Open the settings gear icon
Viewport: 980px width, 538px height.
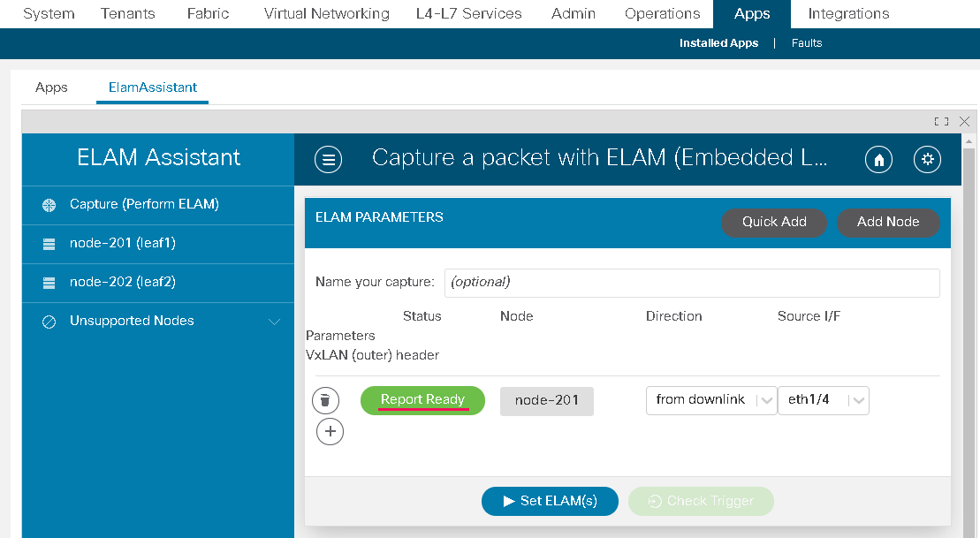(x=927, y=159)
